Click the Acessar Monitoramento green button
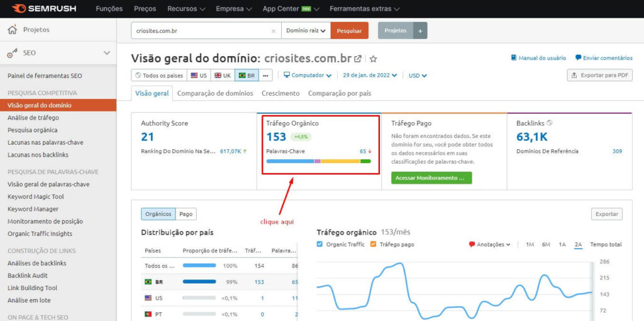 pyautogui.click(x=431, y=178)
